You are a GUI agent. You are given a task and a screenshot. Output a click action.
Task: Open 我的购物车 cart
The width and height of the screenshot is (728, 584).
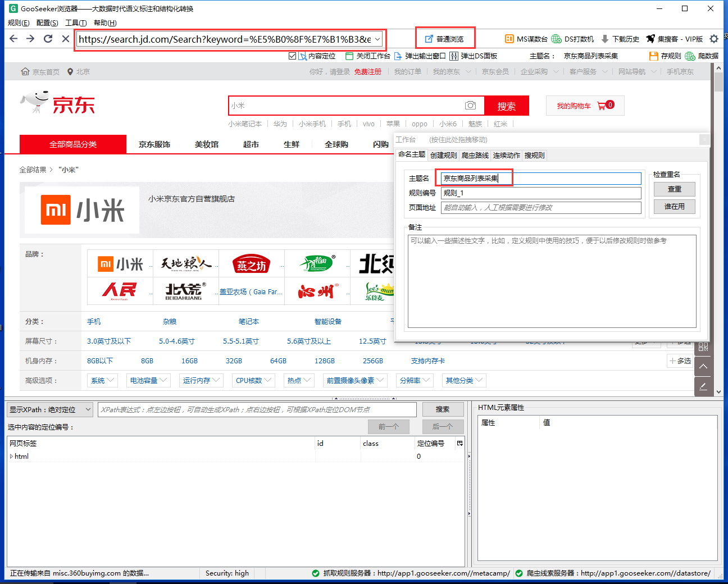click(x=585, y=106)
